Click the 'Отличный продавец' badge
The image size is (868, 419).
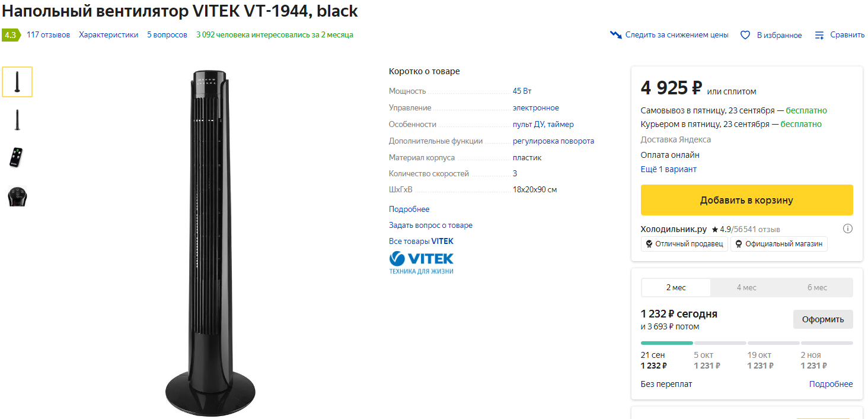tap(684, 244)
